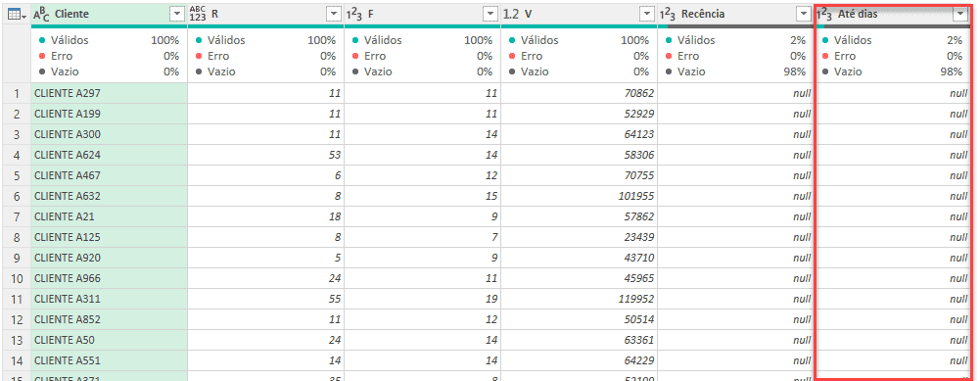Viewport: 980px width, 381px height.
Task: Expand the filter dropdown on column V
Action: coord(646,15)
